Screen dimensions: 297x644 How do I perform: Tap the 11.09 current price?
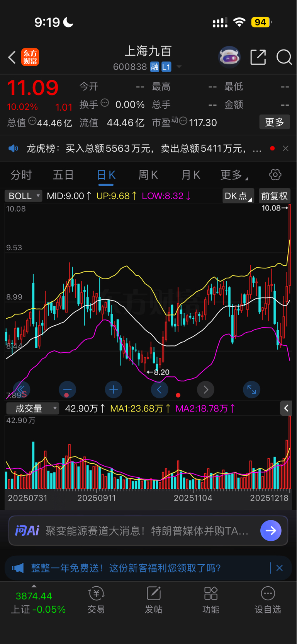point(33,88)
